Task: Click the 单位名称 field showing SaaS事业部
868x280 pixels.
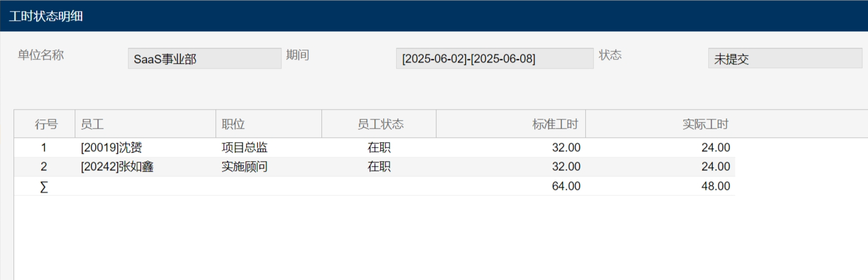Action: click(x=204, y=59)
